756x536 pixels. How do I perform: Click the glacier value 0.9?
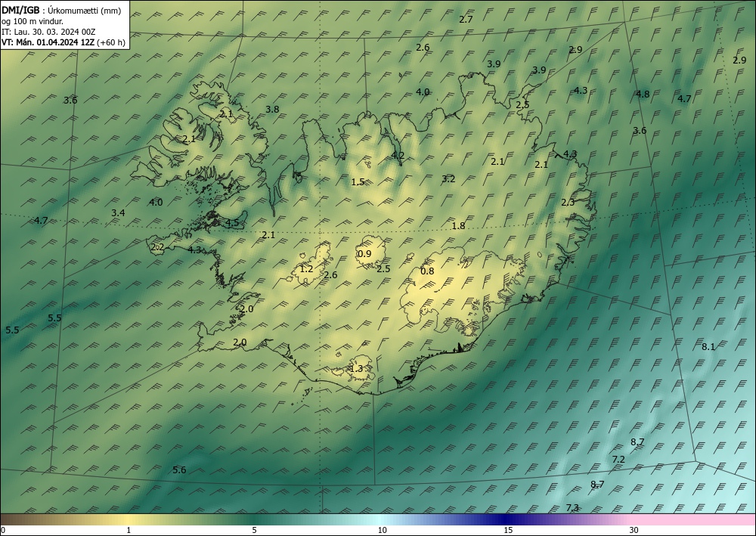364,254
